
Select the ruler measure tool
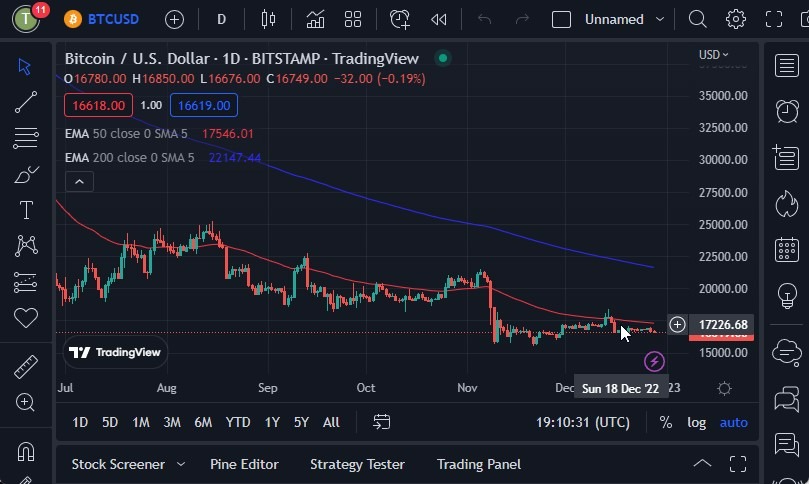(x=25, y=367)
